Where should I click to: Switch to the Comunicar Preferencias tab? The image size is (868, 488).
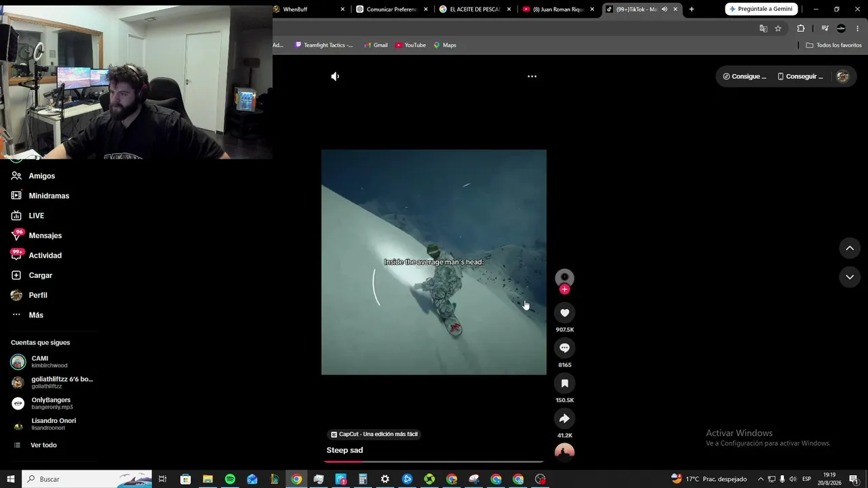click(x=393, y=9)
